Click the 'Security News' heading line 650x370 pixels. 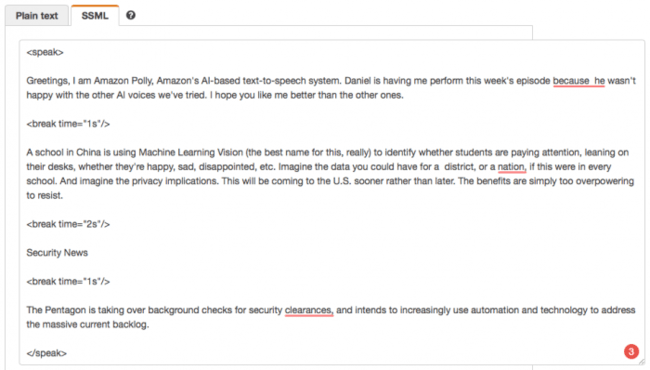pyautogui.click(x=57, y=253)
